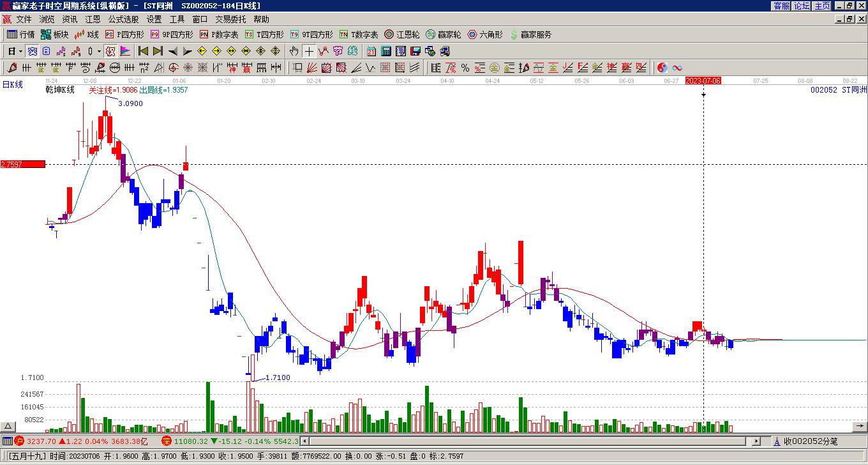This screenshot has width=868, height=465.
Task: Click the 关注线=1.9086 indicator text
Action: pyautogui.click(x=112, y=90)
